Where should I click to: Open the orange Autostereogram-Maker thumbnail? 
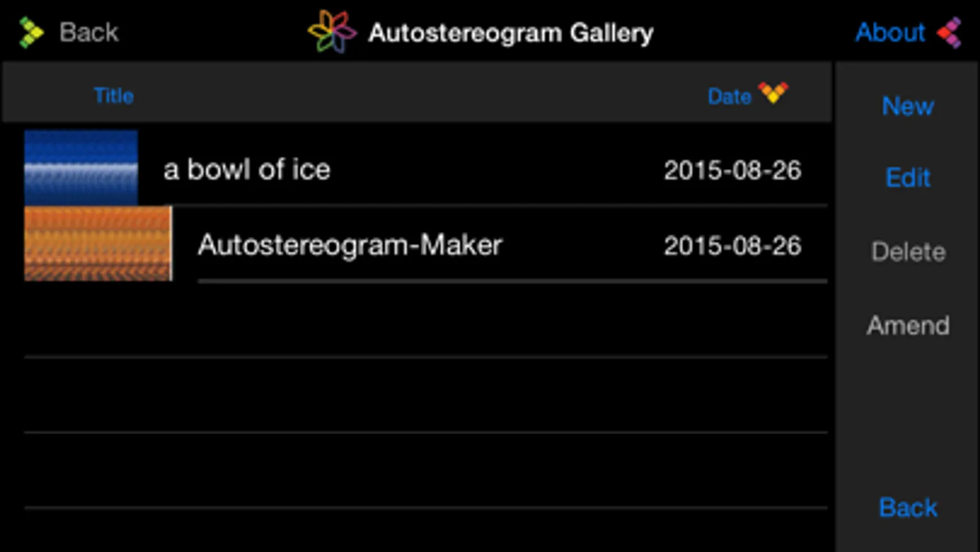pos(98,243)
